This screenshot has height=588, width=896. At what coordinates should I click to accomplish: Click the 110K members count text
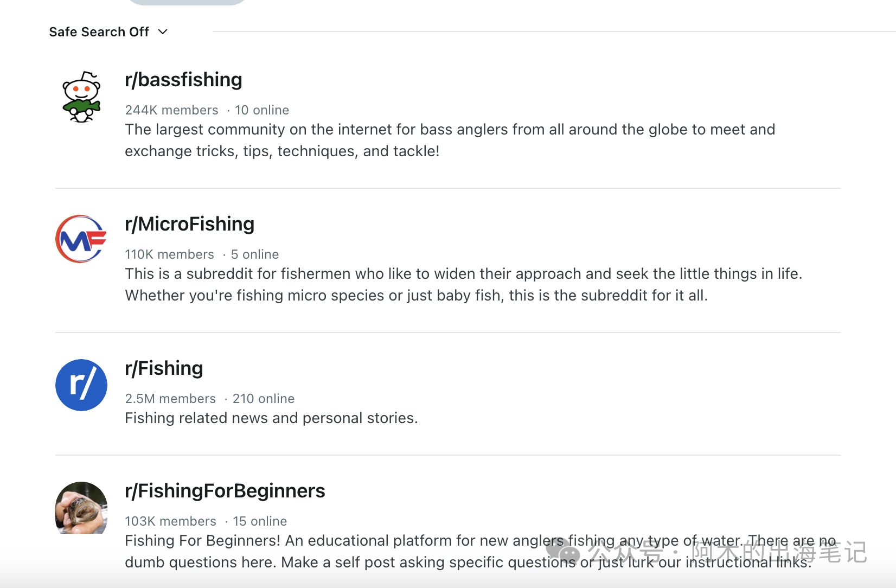click(x=169, y=254)
